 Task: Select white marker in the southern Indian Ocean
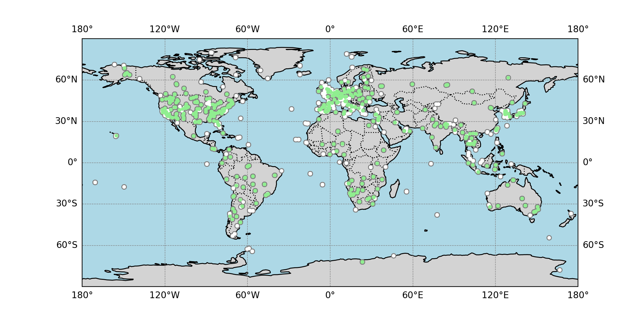click(x=437, y=215)
